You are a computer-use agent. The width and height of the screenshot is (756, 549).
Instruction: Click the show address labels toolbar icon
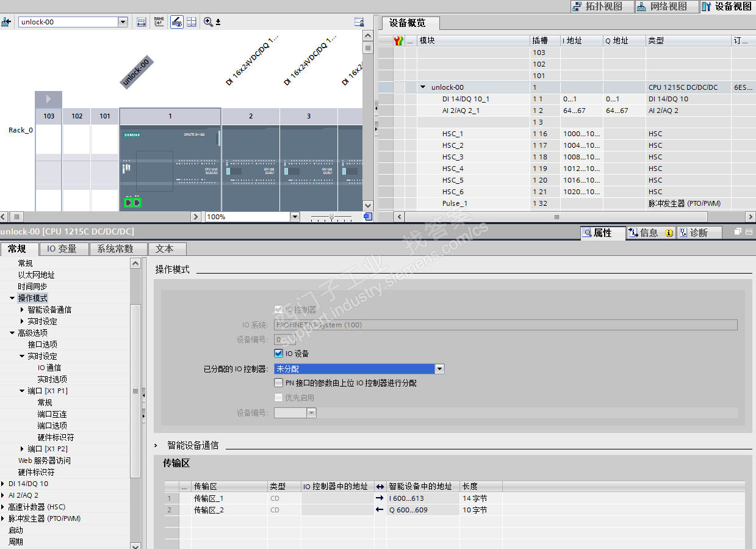[x=141, y=22]
